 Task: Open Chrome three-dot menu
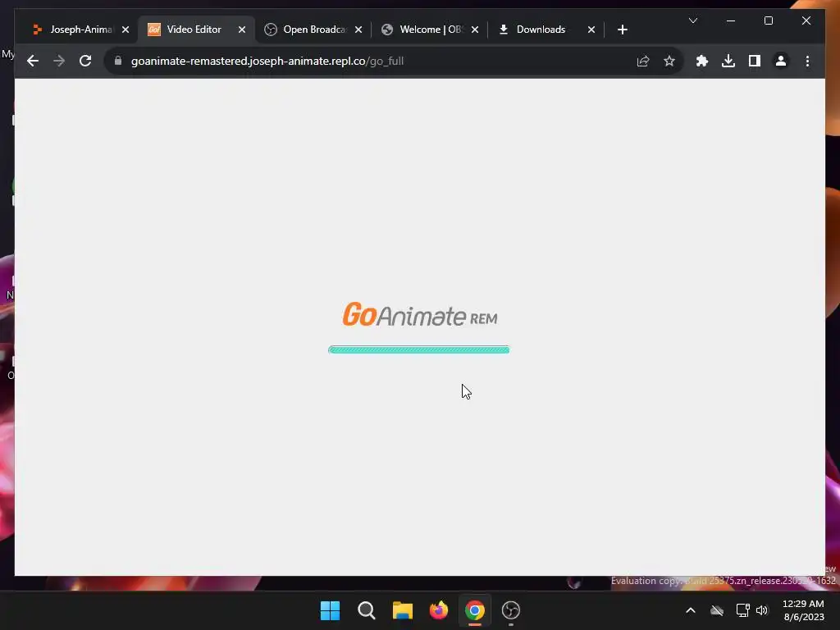pyautogui.click(x=807, y=61)
